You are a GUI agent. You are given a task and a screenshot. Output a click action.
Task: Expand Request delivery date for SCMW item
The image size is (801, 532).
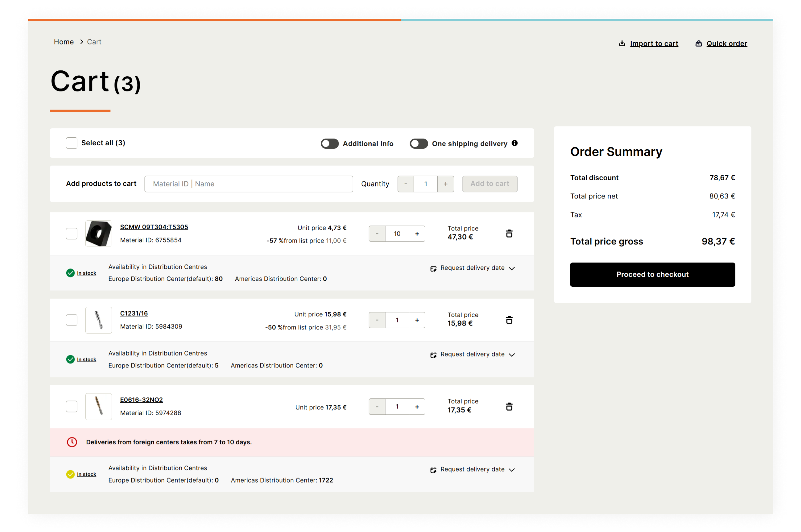pos(512,269)
